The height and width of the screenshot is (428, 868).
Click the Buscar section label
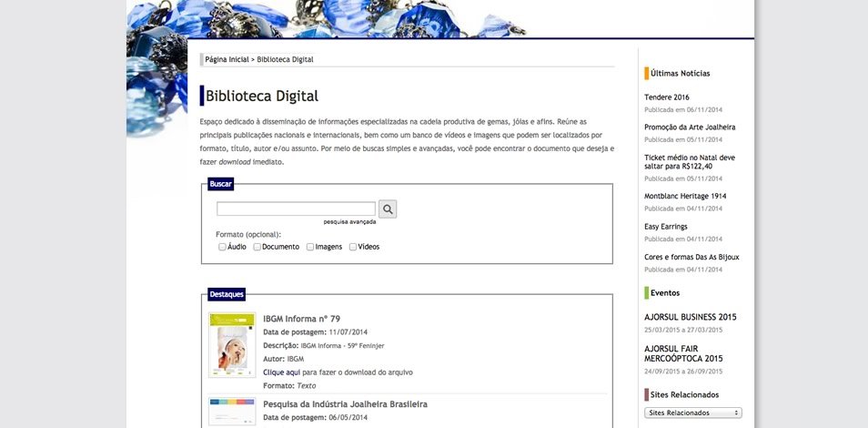(221, 184)
